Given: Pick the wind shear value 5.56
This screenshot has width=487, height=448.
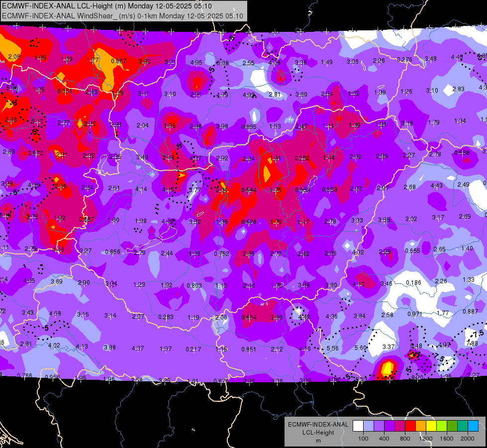Looking at the screenshot, I should [332, 348].
